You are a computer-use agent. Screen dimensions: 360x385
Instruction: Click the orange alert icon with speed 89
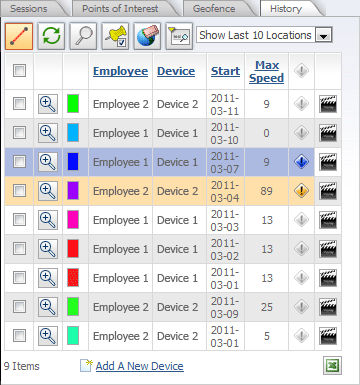(301, 191)
